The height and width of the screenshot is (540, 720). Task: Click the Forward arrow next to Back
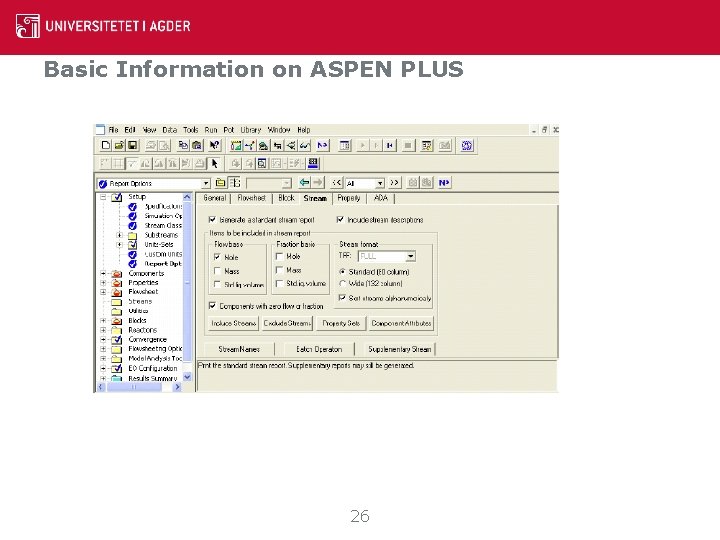coord(318,183)
